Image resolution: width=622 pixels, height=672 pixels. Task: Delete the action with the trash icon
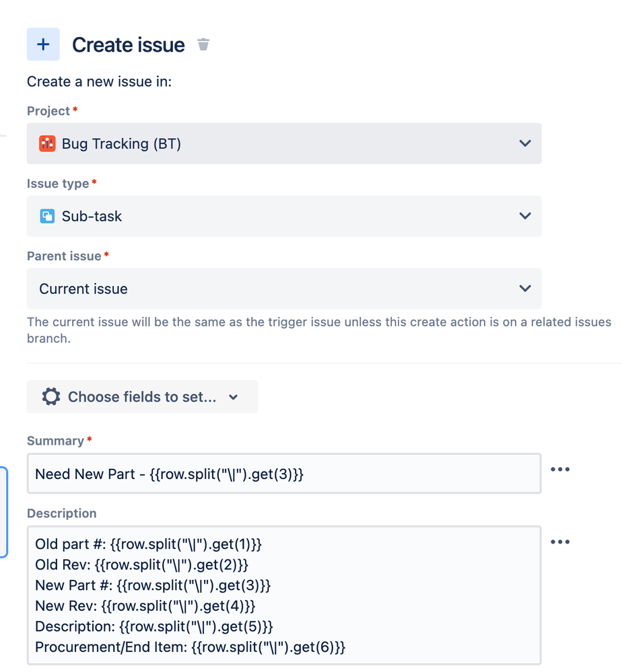pos(203,44)
